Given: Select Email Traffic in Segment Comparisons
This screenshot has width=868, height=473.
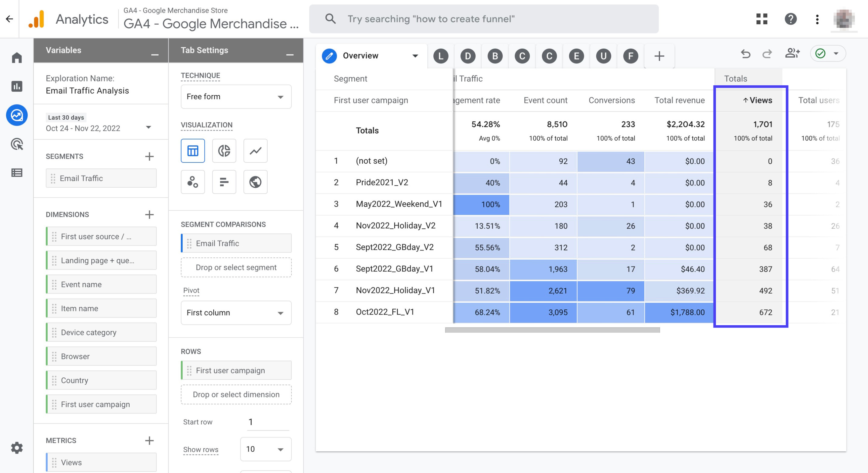Looking at the screenshot, I should [x=236, y=243].
